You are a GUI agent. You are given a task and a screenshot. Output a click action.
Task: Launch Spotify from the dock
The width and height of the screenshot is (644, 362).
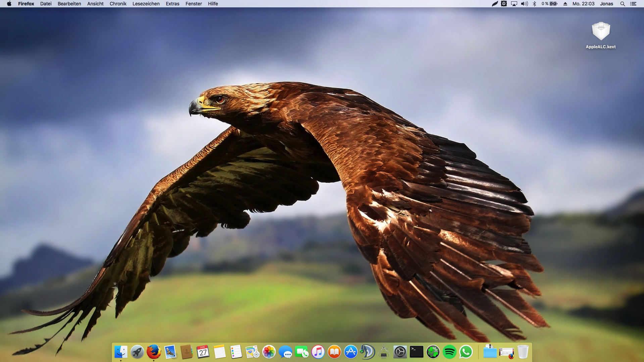click(449, 352)
